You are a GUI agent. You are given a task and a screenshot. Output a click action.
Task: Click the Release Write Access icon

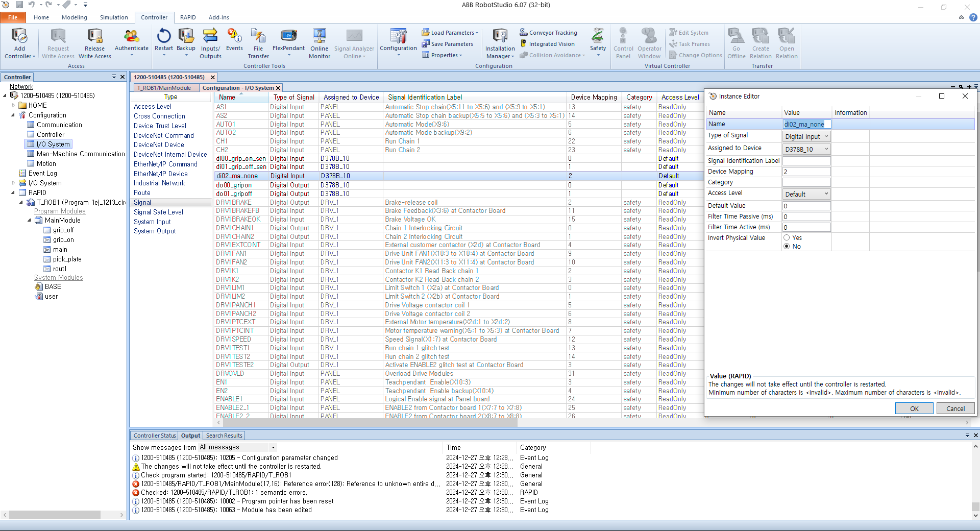coord(95,43)
